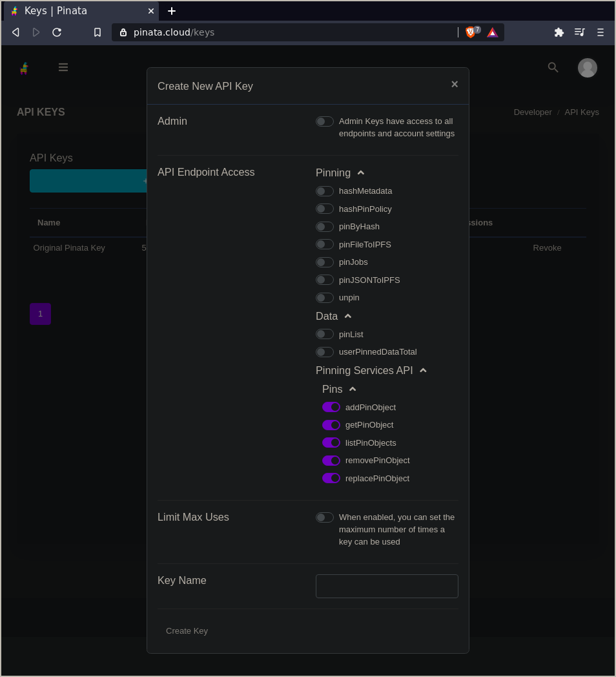Click the Brave shields icon in address bar

471,32
